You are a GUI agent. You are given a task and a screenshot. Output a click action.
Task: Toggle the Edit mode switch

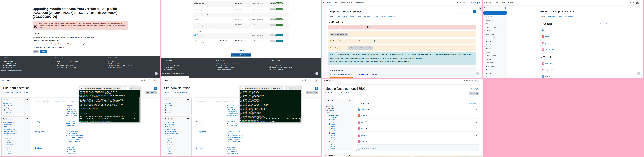click(478, 3)
